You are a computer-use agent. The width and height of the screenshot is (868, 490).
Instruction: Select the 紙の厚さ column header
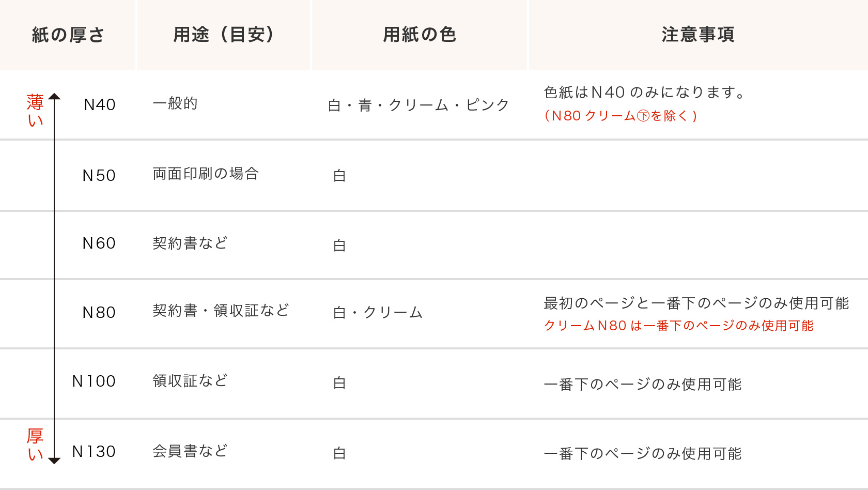click(x=68, y=35)
